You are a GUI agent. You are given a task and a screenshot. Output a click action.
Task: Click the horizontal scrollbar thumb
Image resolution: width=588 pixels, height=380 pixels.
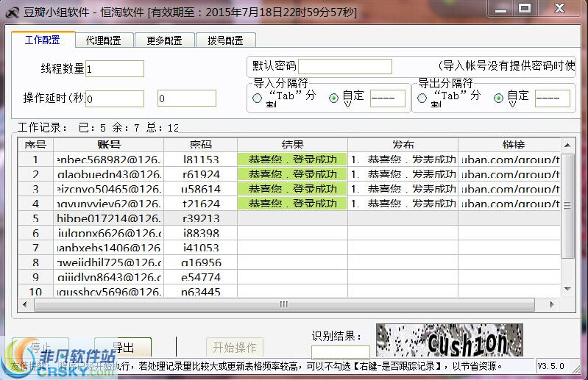coord(284,304)
